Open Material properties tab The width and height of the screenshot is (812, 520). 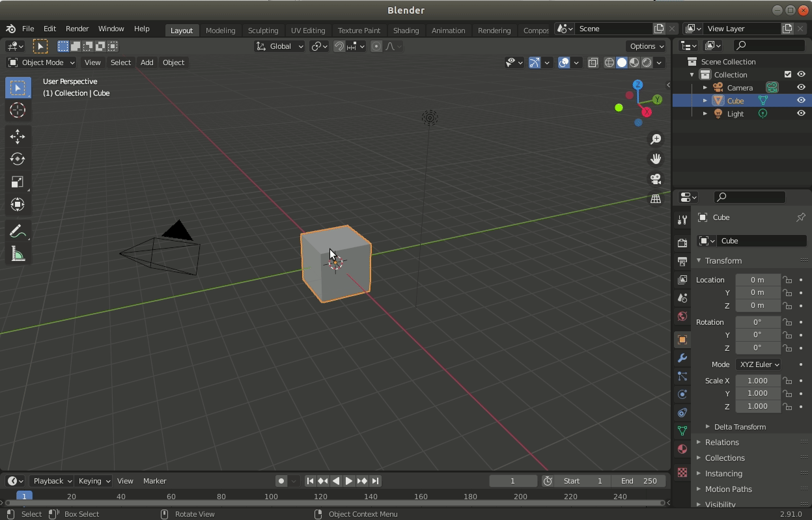pyautogui.click(x=682, y=449)
